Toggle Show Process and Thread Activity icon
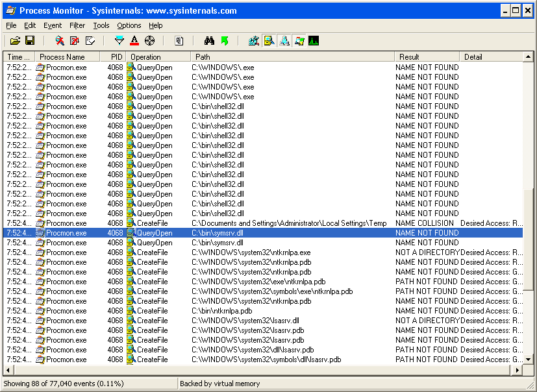Image resolution: width=537 pixels, height=392 pixels. [299, 41]
